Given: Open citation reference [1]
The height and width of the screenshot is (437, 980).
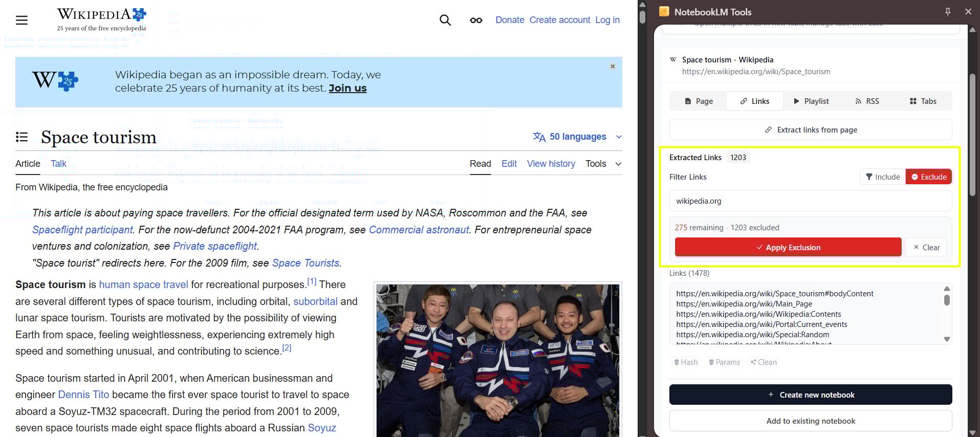Looking at the screenshot, I should click(312, 281).
